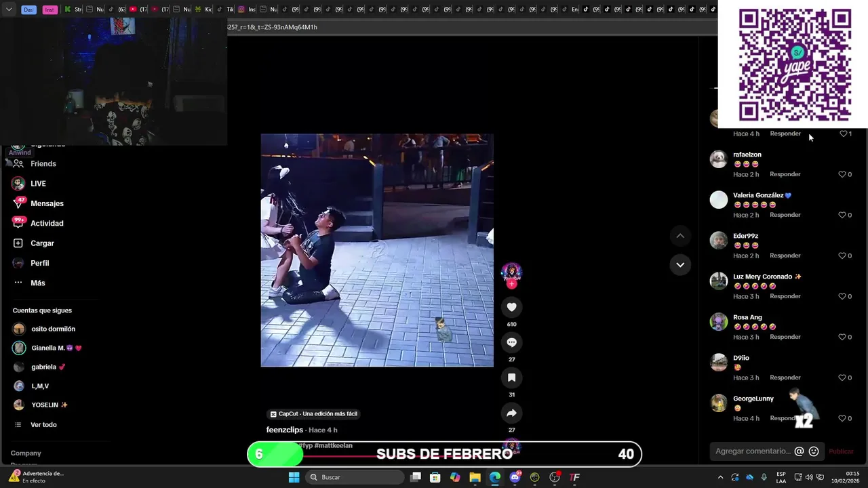868x488 pixels.
Task: Reply to Valeria González's comment
Action: [785, 215]
